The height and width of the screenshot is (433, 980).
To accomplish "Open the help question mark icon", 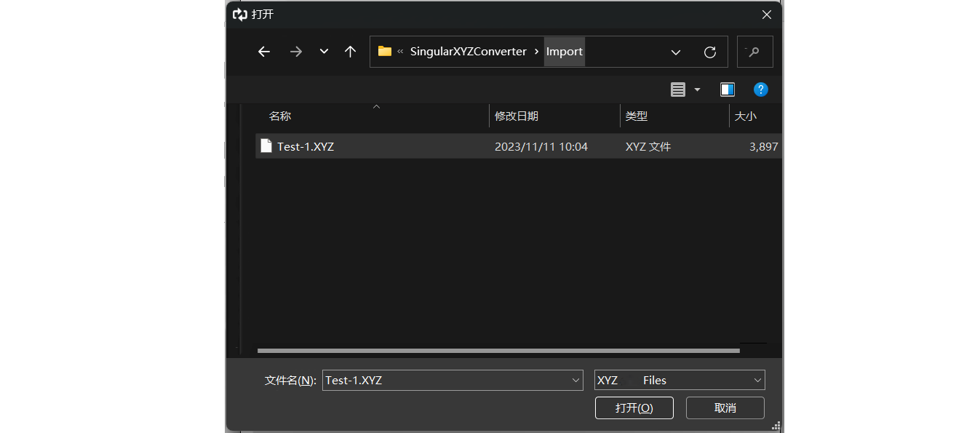I will (x=760, y=90).
